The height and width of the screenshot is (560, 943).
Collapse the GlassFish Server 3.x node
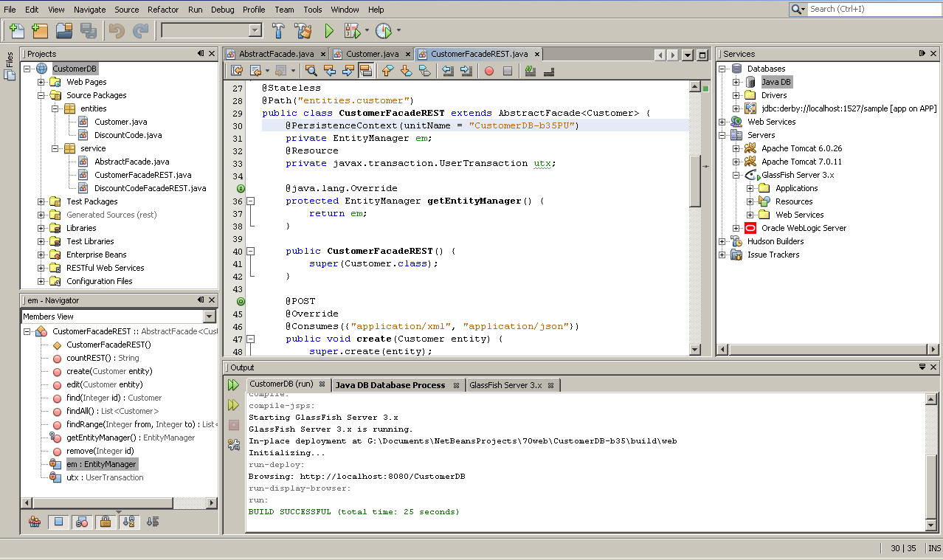click(736, 175)
